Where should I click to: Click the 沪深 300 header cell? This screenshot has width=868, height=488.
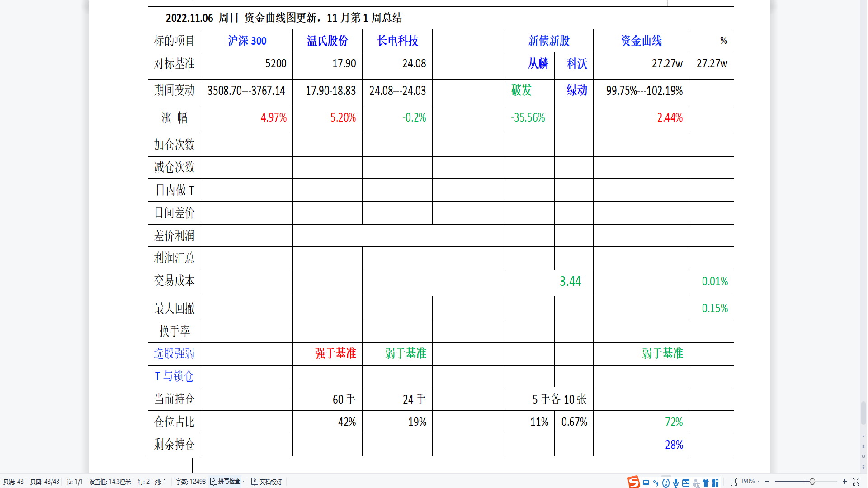(247, 41)
